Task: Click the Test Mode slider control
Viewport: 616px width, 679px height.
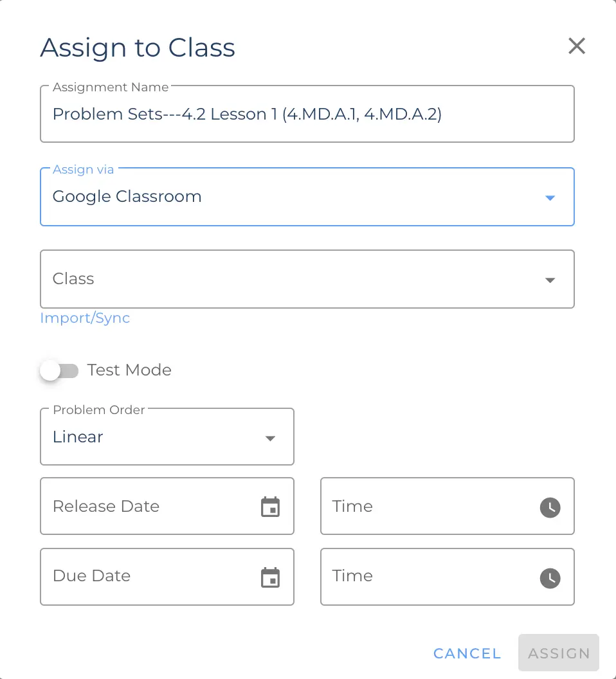Action: (x=60, y=370)
